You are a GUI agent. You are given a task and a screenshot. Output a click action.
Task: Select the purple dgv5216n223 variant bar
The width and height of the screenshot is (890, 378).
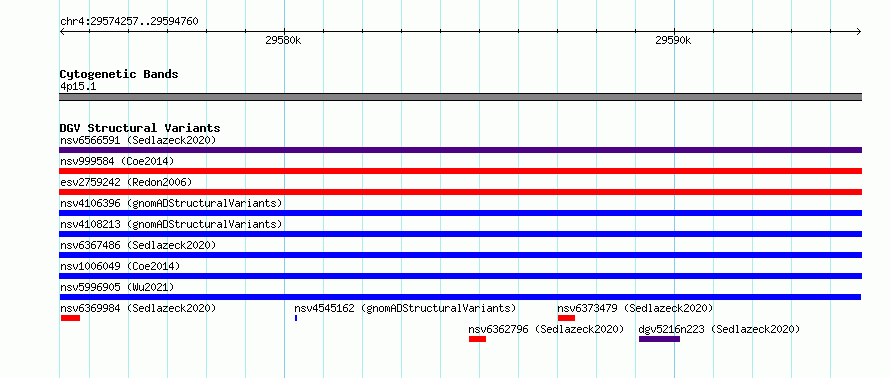point(659,339)
